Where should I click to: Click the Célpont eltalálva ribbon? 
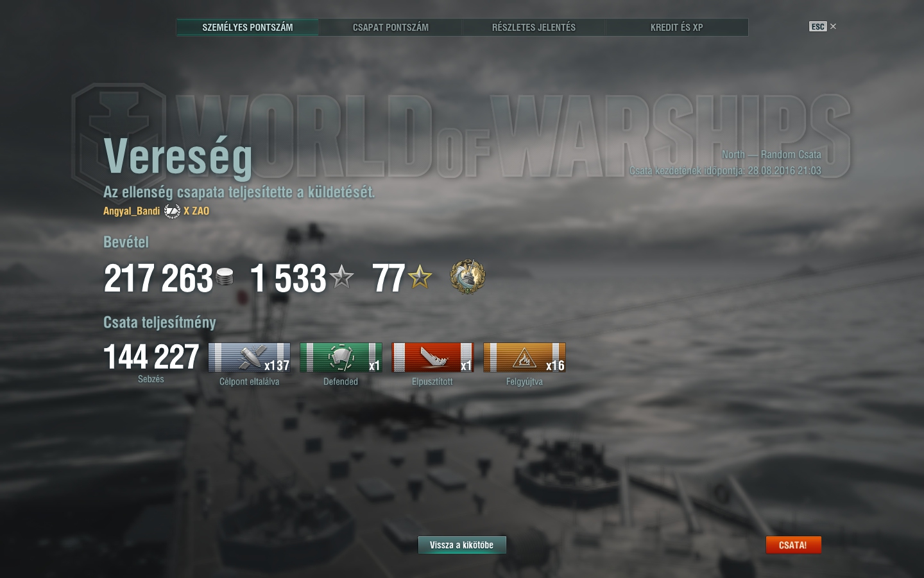(x=249, y=358)
